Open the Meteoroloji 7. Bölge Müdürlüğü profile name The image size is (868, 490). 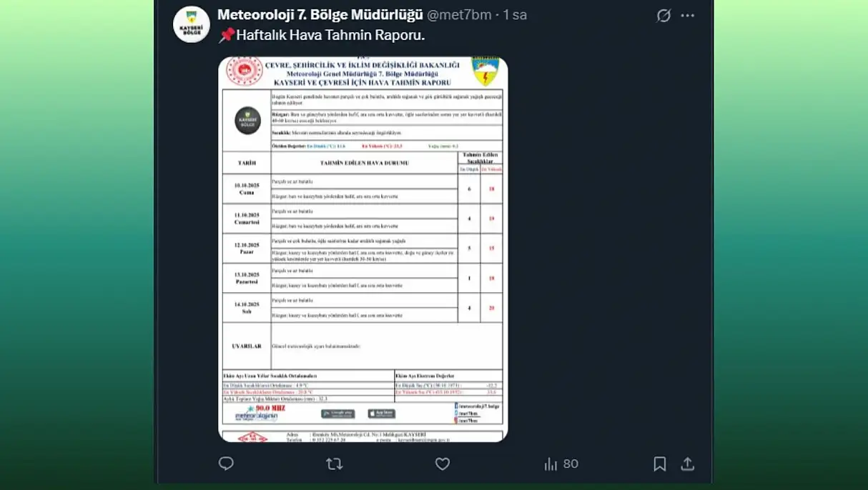point(320,15)
